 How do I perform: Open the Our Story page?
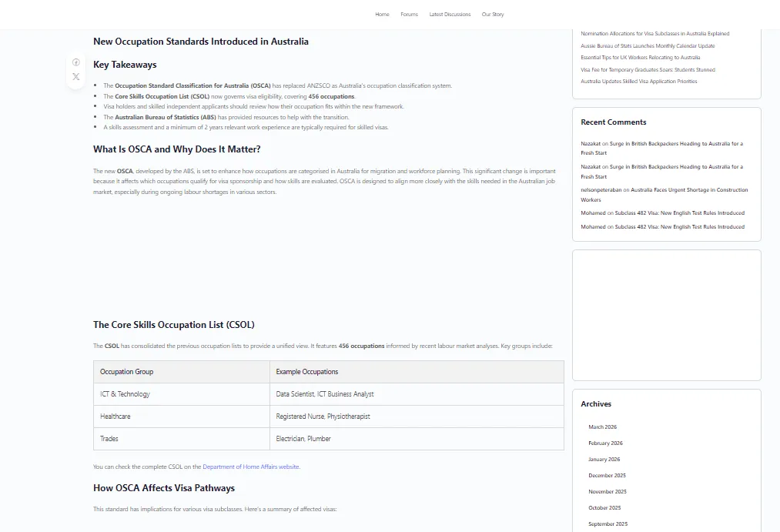click(493, 15)
